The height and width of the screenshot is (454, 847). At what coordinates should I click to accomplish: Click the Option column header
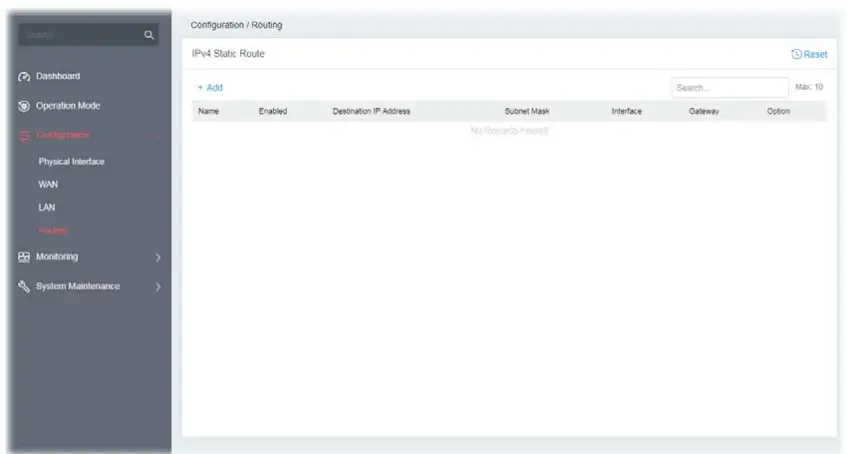pos(778,111)
